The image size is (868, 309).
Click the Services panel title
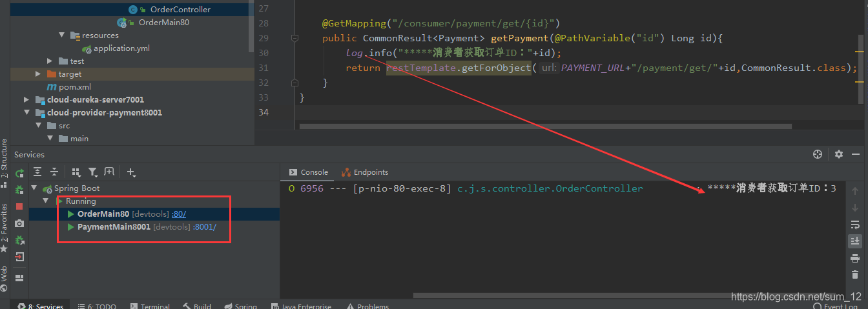click(29, 154)
